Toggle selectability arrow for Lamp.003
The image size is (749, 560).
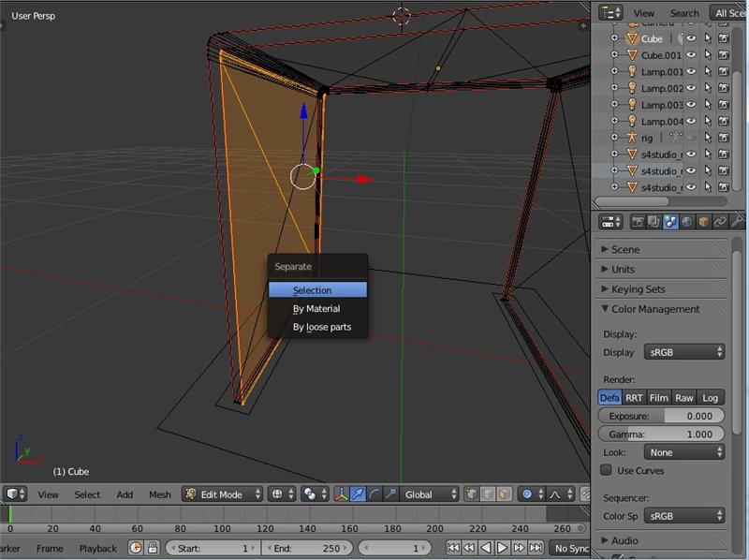point(708,105)
